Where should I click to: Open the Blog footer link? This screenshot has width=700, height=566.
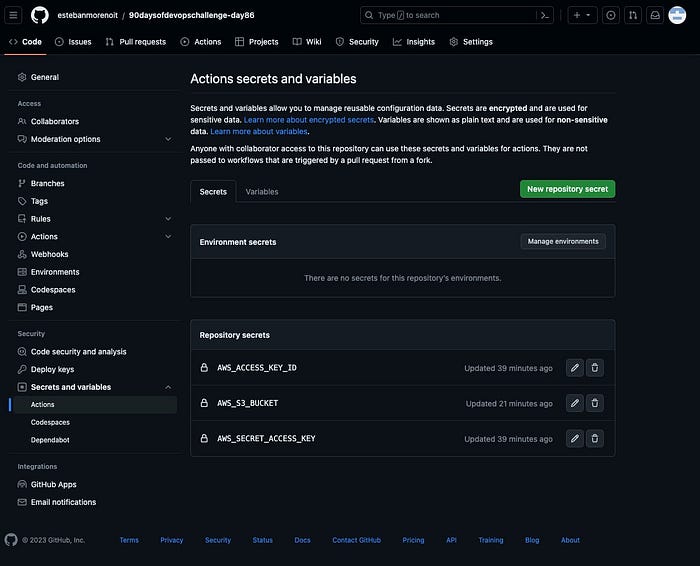pos(532,540)
